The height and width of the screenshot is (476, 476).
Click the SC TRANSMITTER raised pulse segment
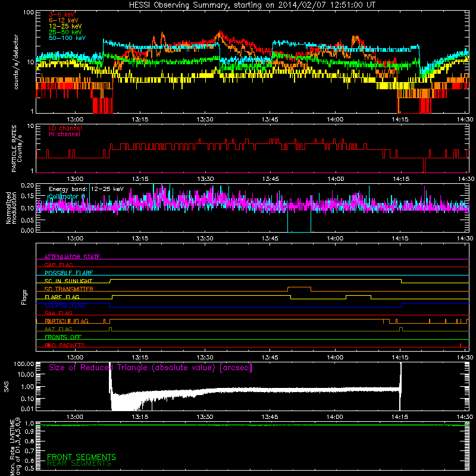299,287
